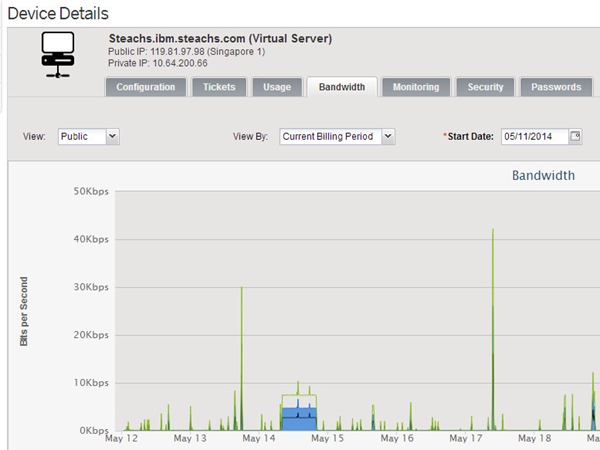Click the May 13 date label
The height and width of the screenshot is (450, 600).
[190, 439]
